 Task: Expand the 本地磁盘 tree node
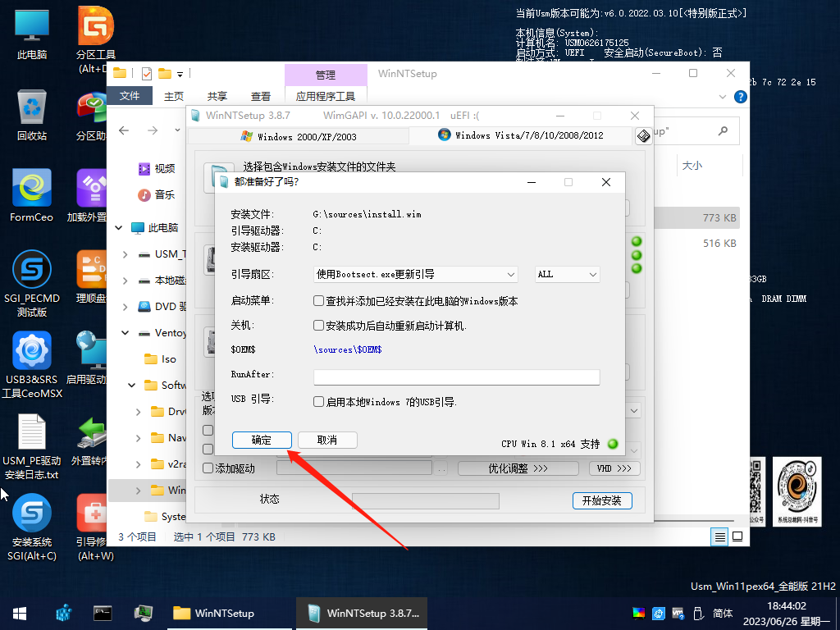click(x=125, y=281)
